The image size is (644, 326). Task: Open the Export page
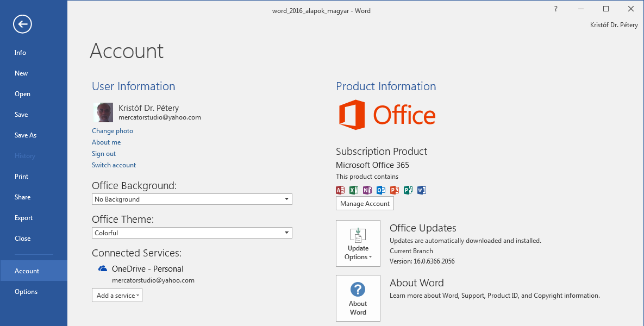(34, 218)
